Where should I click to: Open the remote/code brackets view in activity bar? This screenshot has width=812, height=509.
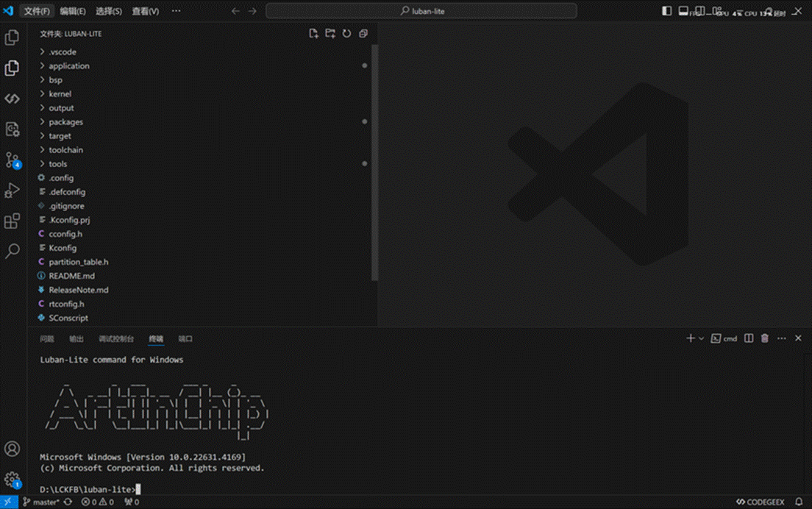12,99
